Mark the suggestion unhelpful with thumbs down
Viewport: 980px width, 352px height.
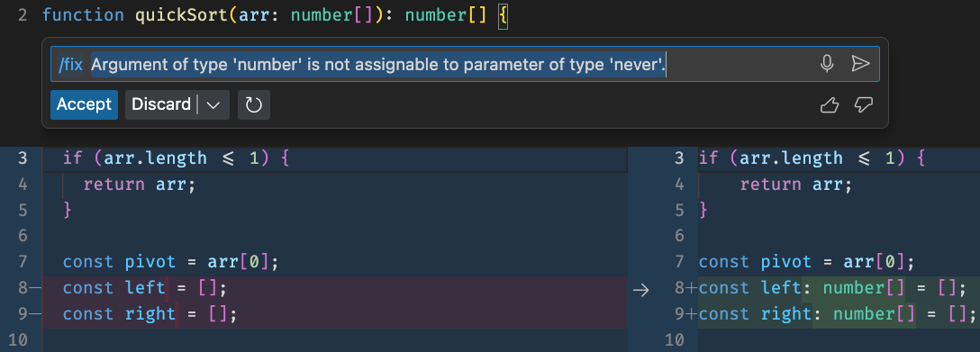863,105
